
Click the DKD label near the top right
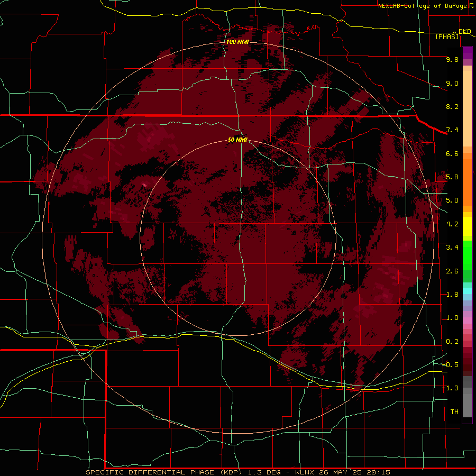[465, 31]
